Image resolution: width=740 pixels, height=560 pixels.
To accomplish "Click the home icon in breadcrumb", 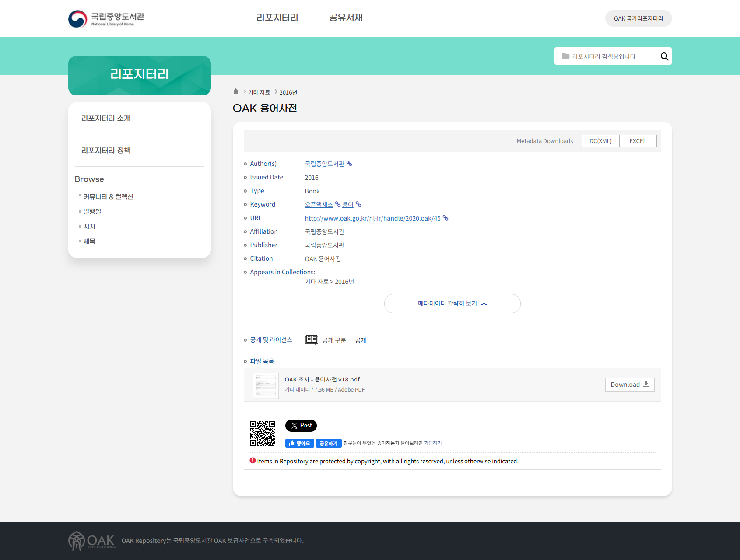I will tap(236, 91).
